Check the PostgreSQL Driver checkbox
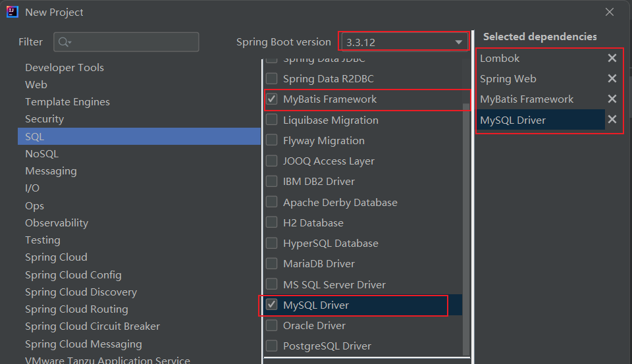The width and height of the screenshot is (632, 364). coord(272,346)
